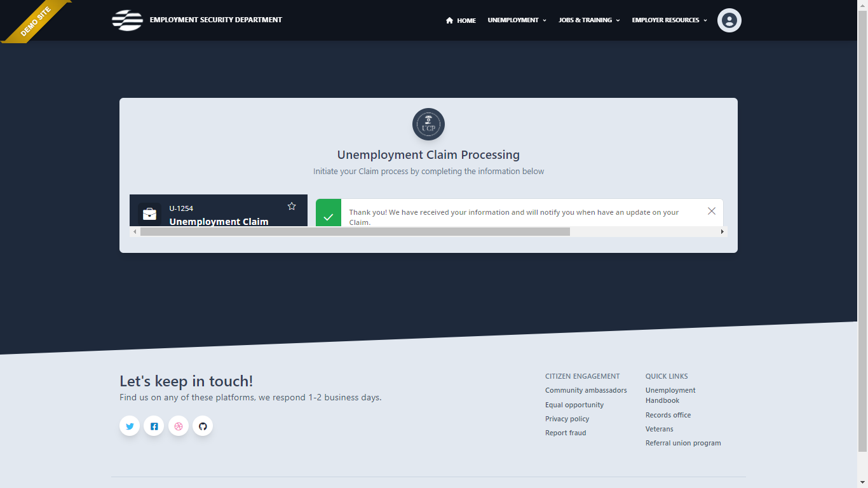Expand the EMPLOYER RESOURCES dropdown
Screen dimensions: 868x488
tap(668, 20)
